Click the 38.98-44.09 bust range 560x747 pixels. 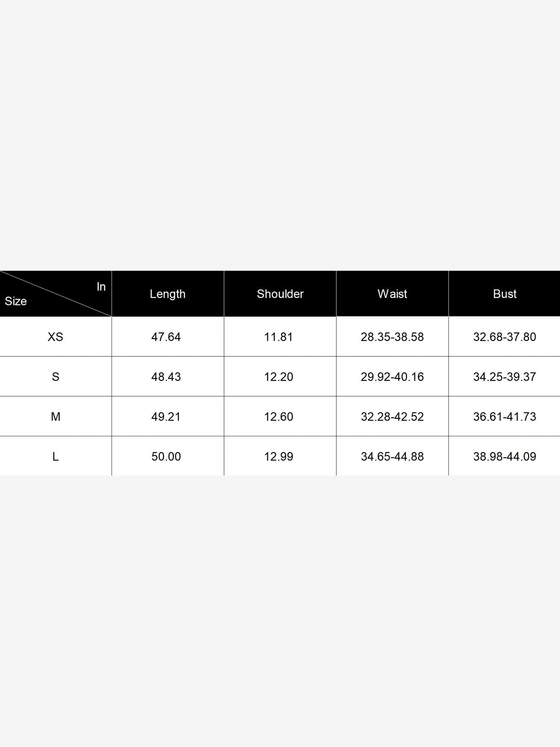(504, 456)
